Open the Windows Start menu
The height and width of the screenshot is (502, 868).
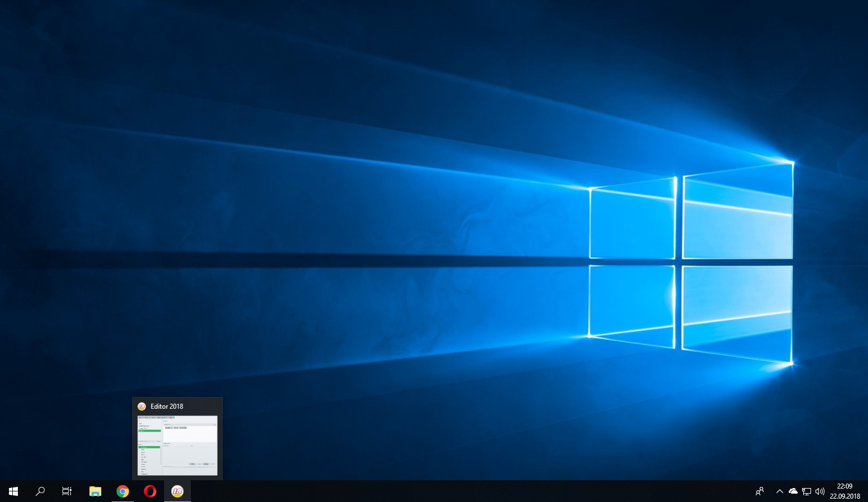pos(13,491)
